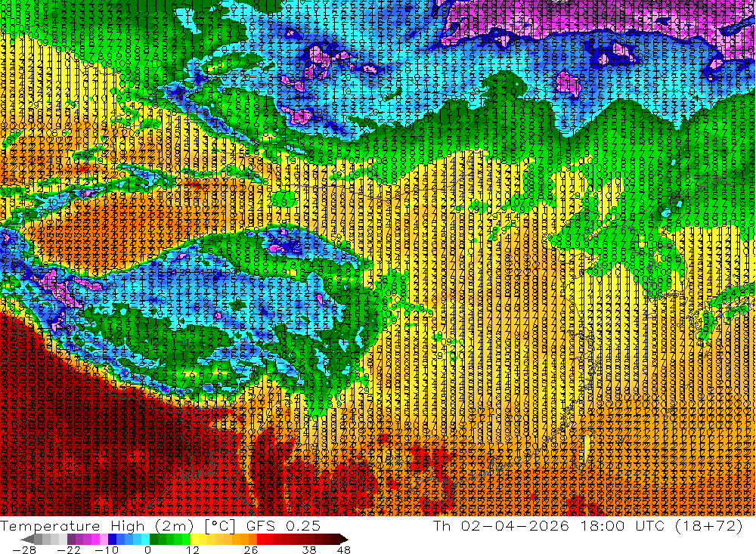Click the 'Temperature High (2m) [°C] GFS 0.25' title

[160, 525]
